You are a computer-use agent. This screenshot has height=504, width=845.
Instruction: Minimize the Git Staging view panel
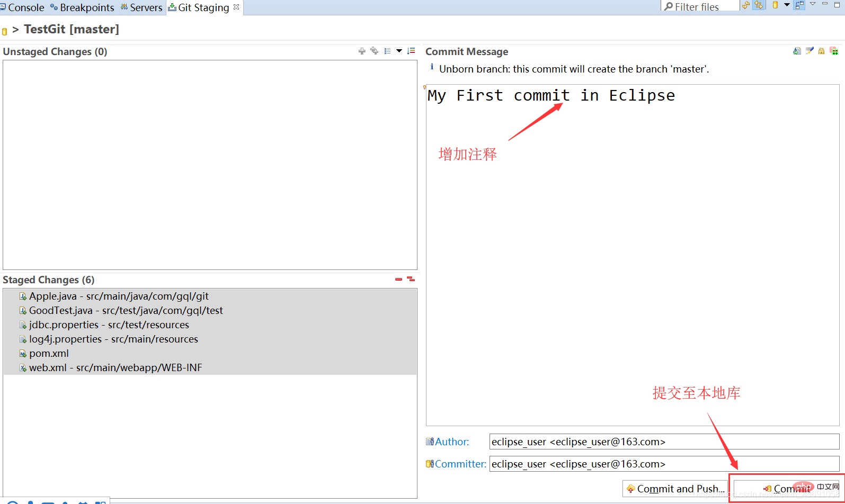(825, 4)
